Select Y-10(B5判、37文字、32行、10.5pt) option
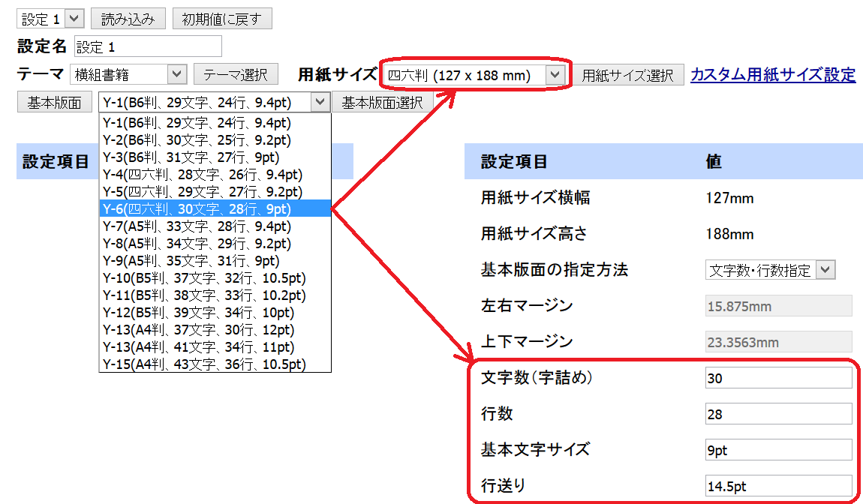 click(x=215, y=277)
